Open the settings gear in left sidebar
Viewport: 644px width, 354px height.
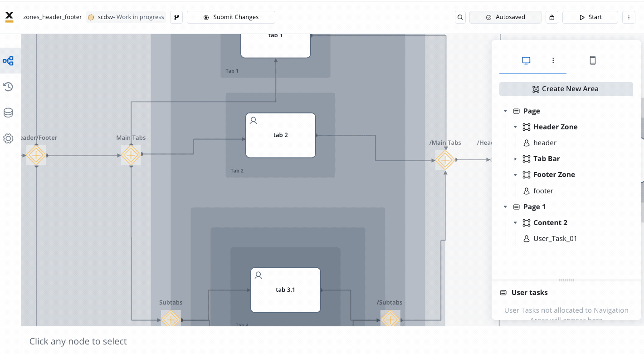click(x=8, y=138)
